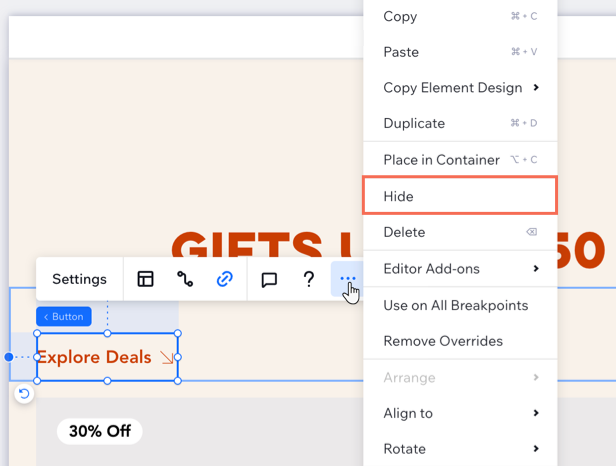Viewport: 616px width, 466px height.
Task: Expand the Align to submenu
Action: point(460,413)
